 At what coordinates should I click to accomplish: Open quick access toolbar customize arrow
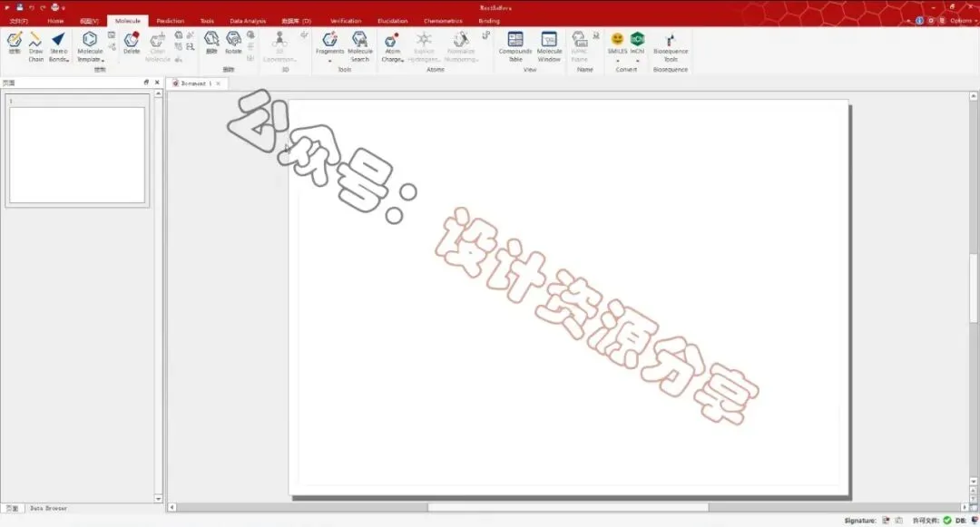pyautogui.click(x=64, y=8)
